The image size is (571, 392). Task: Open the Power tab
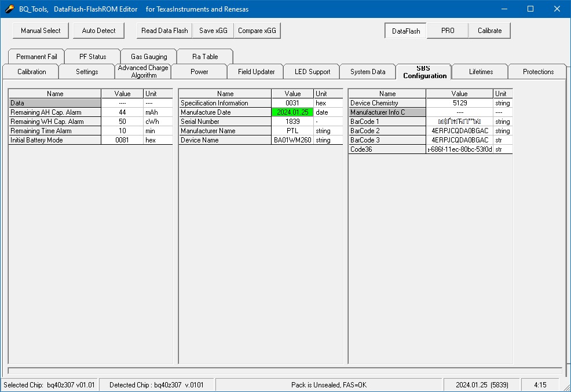199,72
